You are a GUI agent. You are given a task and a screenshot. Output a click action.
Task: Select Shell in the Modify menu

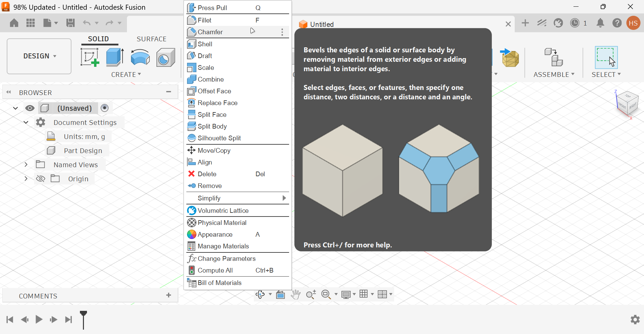coord(238,44)
